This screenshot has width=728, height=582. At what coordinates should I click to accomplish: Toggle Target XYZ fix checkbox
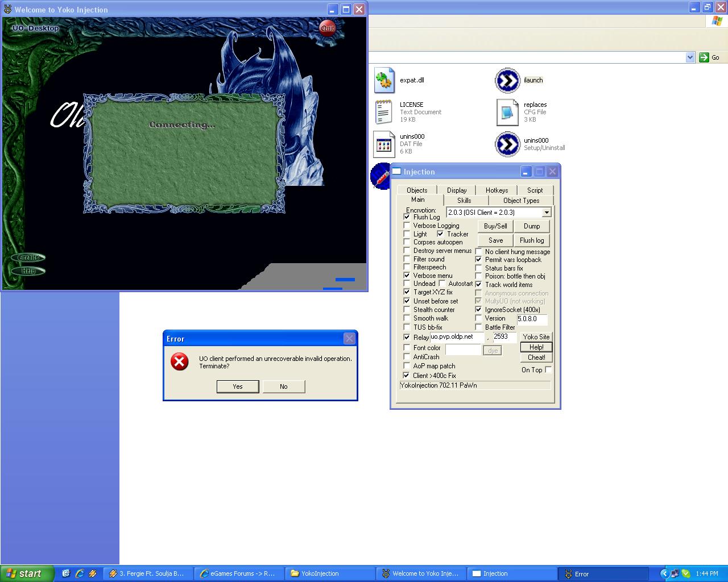point(407,292)
